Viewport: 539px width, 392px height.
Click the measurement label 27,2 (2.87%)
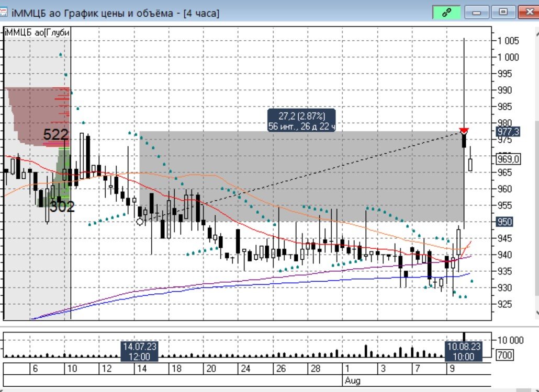pyautogui.click(x=302, y=121)
